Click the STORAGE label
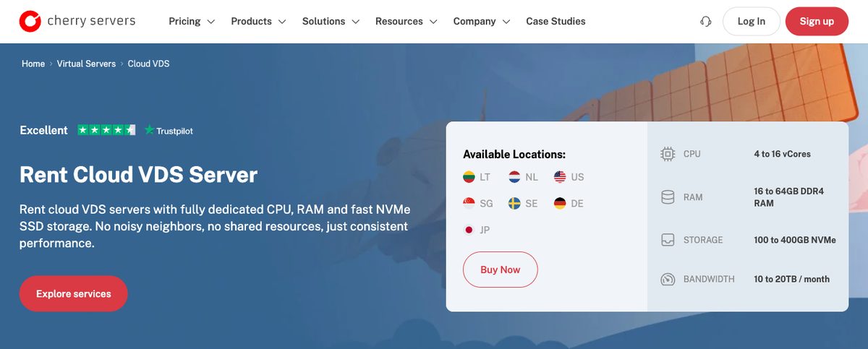The height and width of the screenshot is (349, 868). (x=703, y=240)
